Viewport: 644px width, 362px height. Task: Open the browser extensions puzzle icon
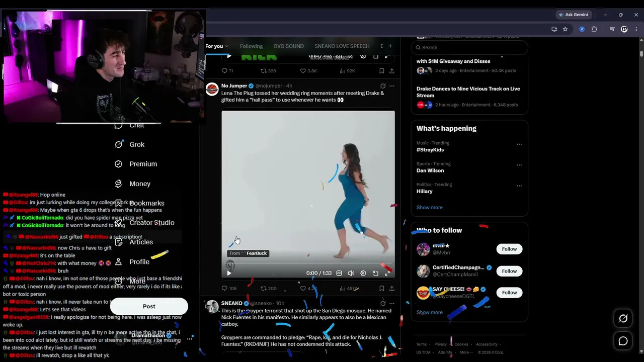pos(594,29)
